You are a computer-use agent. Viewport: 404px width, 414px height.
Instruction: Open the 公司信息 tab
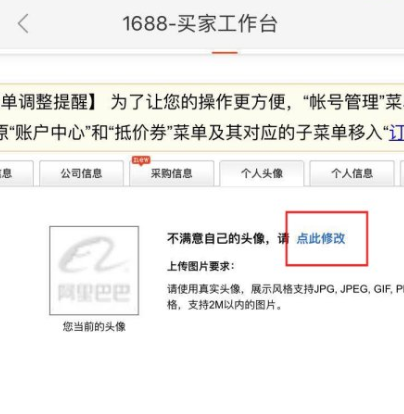coord(81,173)
